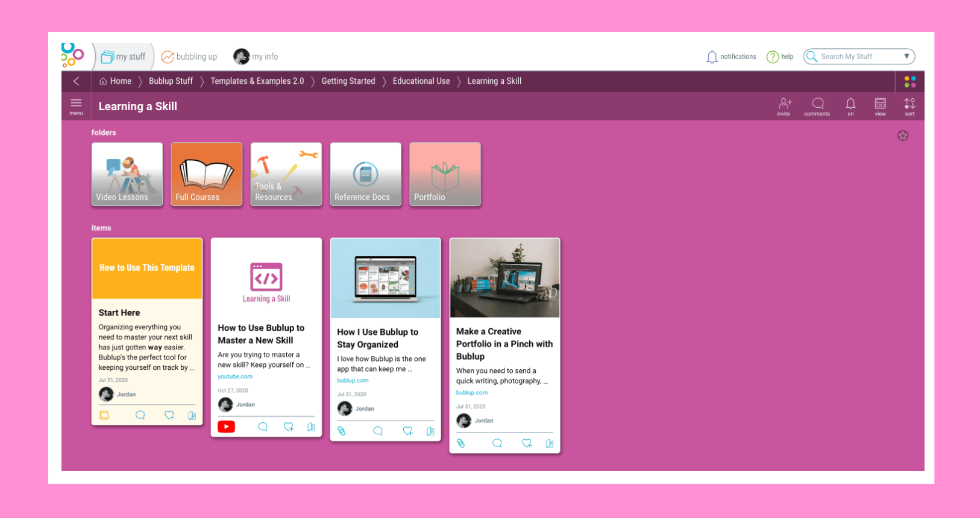
Task: Toggle folder notifications bell on
Action: pos(850,106)
